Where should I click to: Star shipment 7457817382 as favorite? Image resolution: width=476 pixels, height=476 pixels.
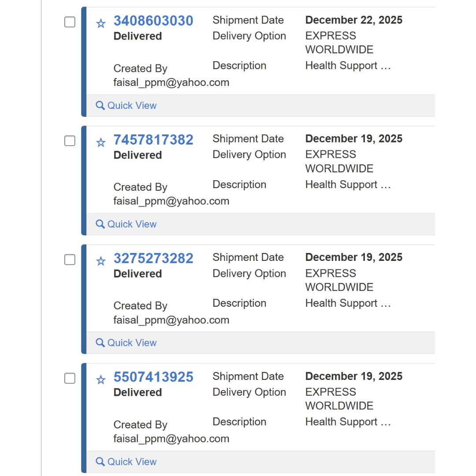(101, 142)
